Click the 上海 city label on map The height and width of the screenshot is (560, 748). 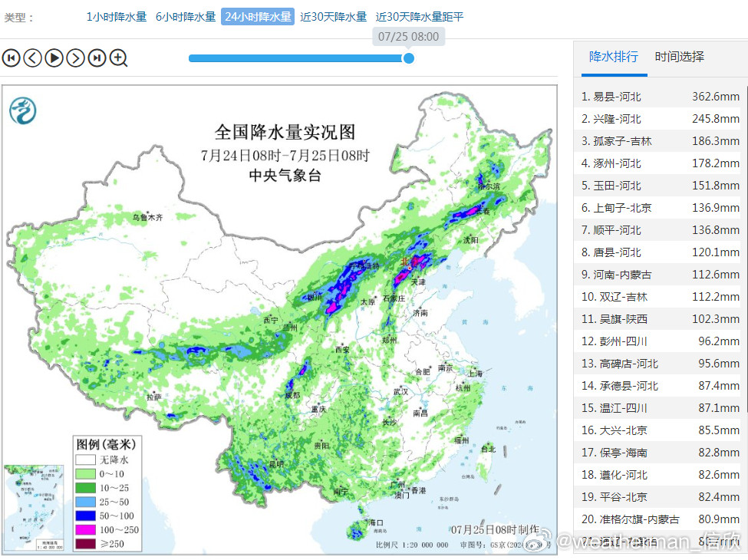pos(475,374)
